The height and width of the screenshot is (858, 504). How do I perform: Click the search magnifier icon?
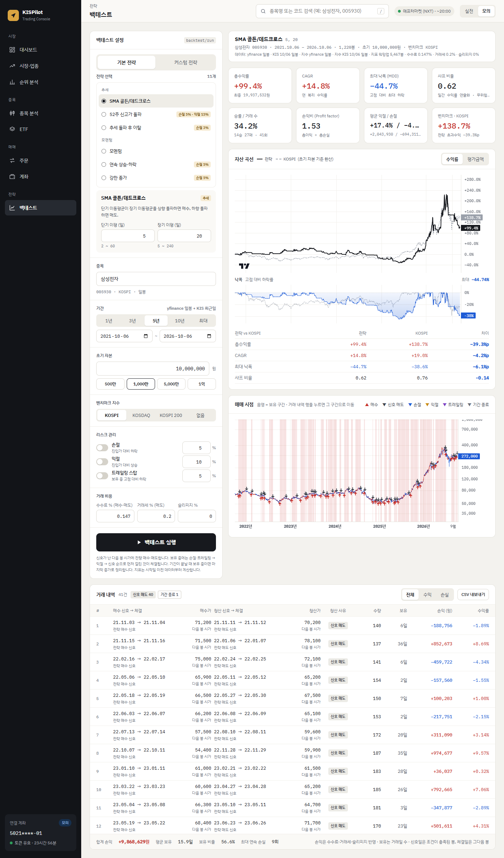[x=263, y=11]
